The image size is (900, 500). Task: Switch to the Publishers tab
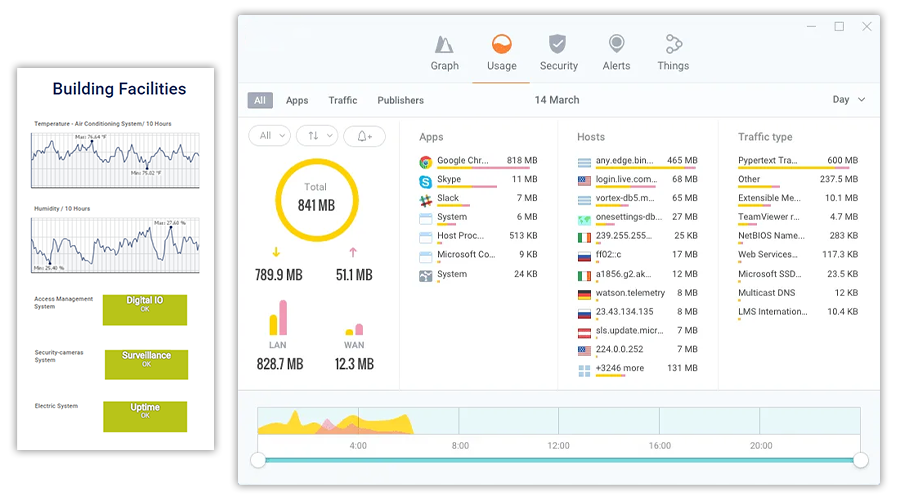click(x=400, y=101)
